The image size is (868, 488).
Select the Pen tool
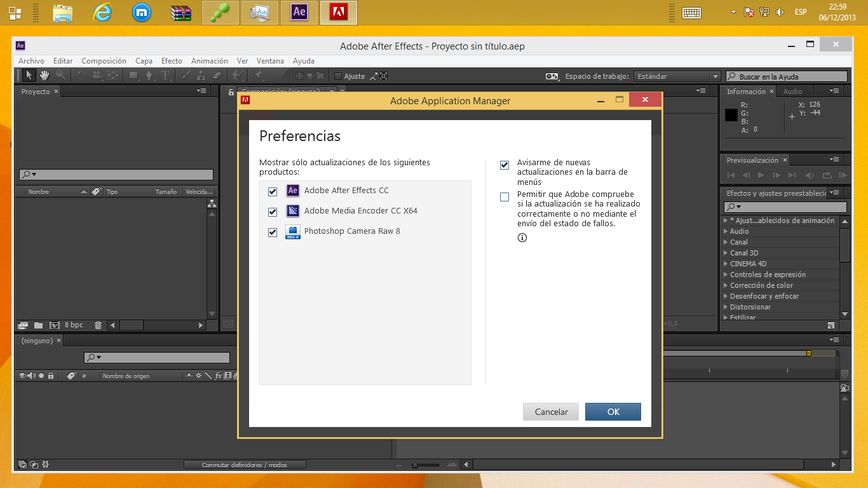point(149,76)
